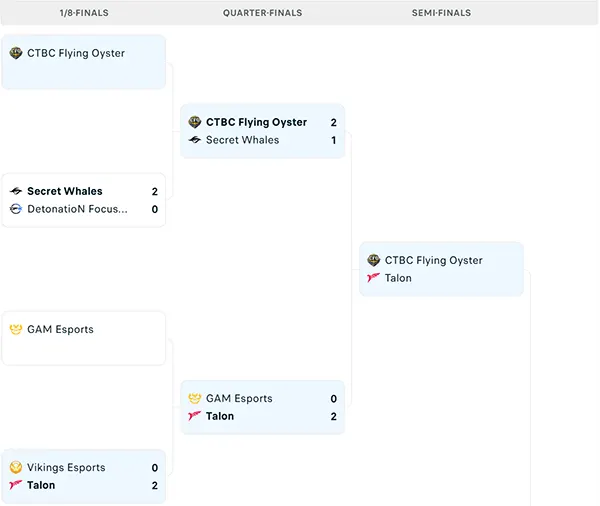
Task: Select the SEMI-FINALS column header
Action: (x=441, y=13)
